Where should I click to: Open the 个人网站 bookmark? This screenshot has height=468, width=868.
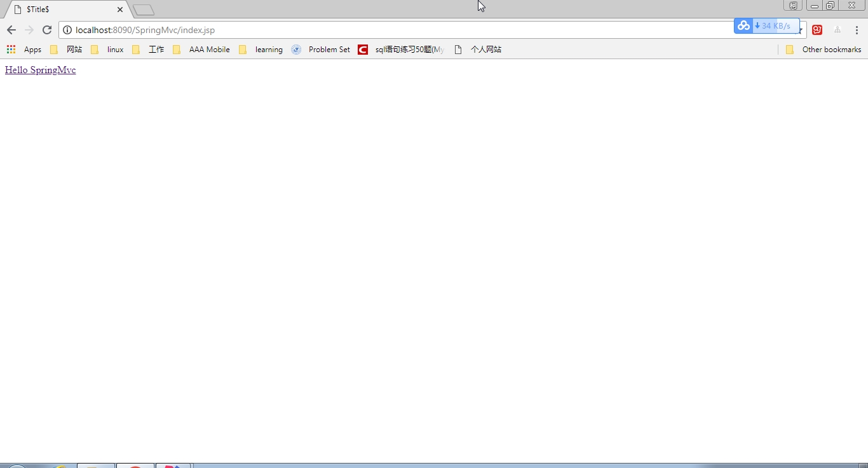pyautogui.click(x=478, y=49)
